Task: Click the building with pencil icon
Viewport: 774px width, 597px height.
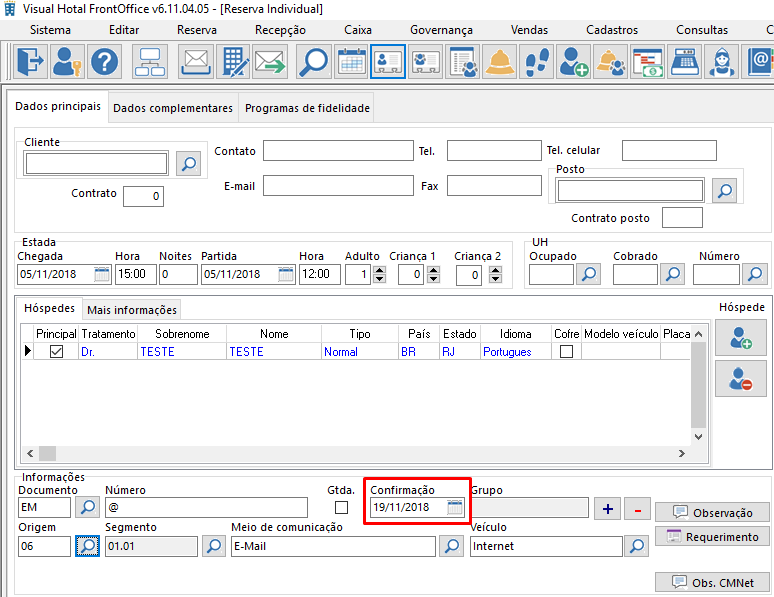Action: pyautogui.click(x=233, y=62)
